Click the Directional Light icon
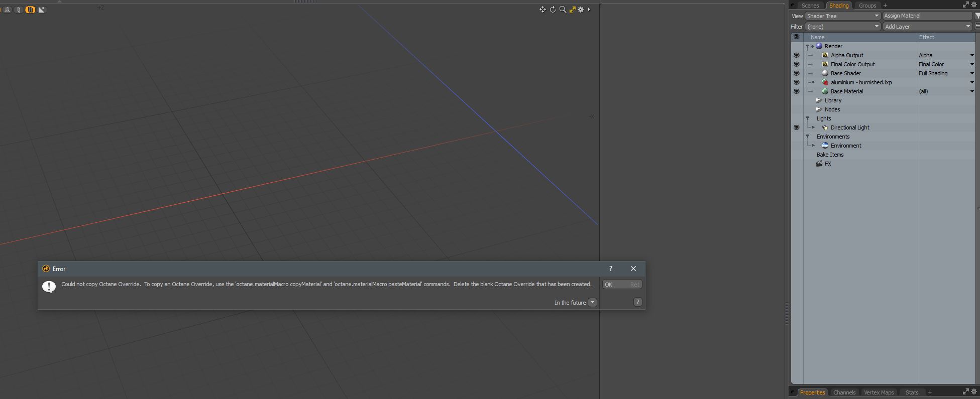Viewport: 980px width, 399px height. tap(825, 127)
